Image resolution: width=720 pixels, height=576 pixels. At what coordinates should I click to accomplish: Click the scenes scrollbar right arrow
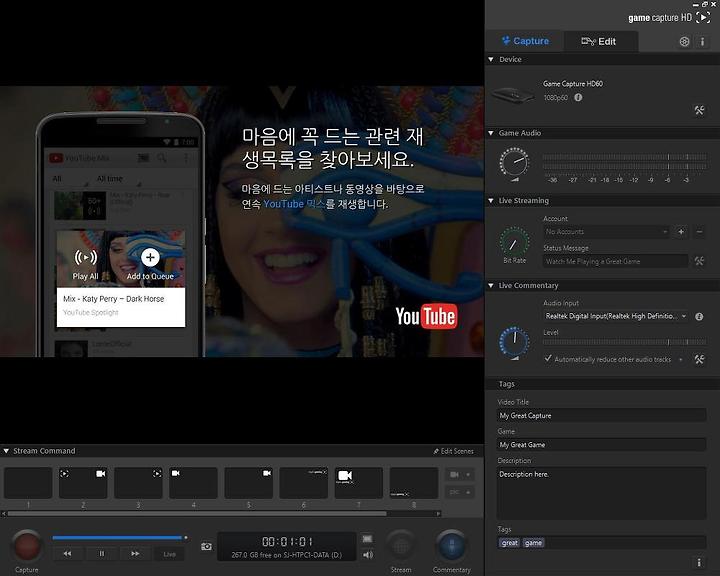coord(439,514)
